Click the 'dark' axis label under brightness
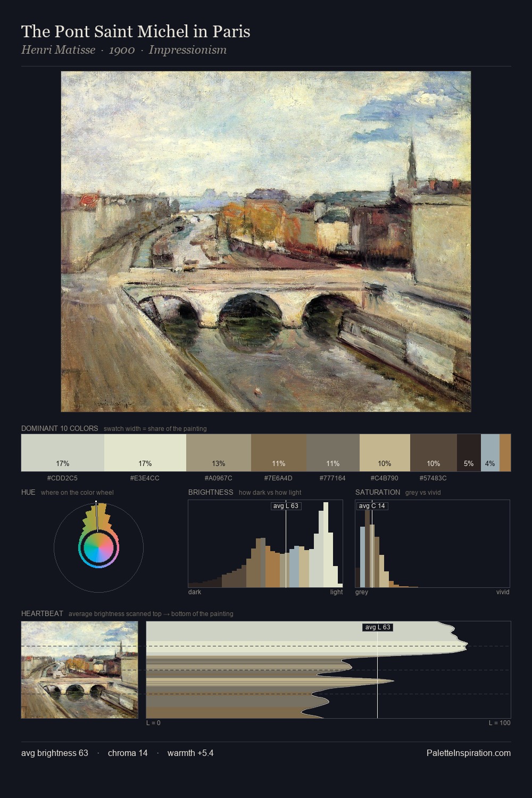The height and width of the screenshot is (798, 532). coord(195,592)
